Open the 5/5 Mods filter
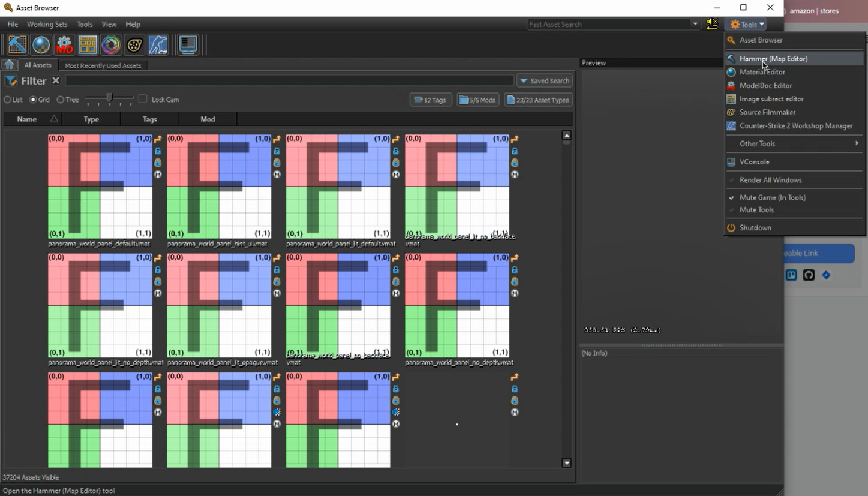 coord(478,100)
